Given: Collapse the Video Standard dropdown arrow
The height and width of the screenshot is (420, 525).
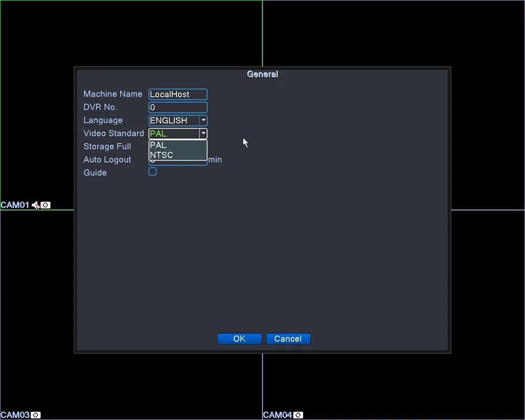Looking at the screenshot, I should (203, 133).
